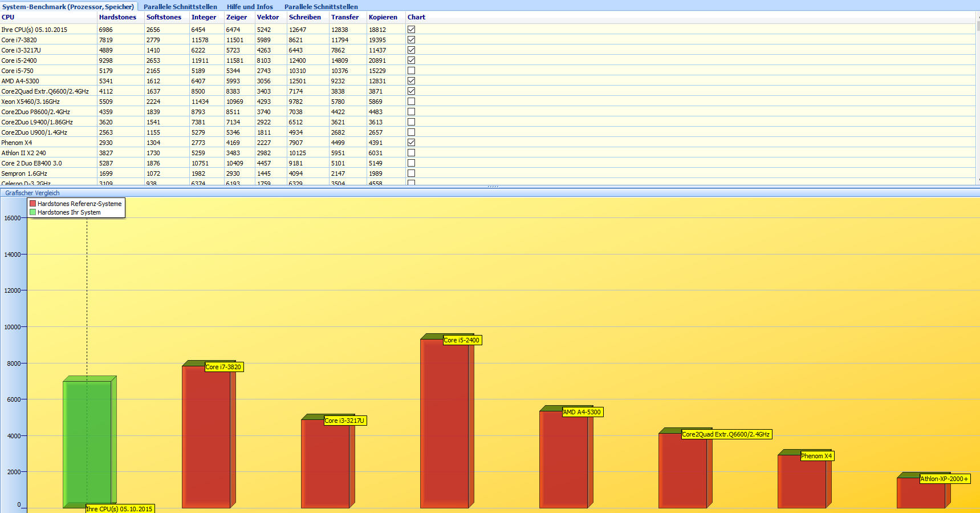Sort by the Hardstones column header
The image size is (980, 513).
coord(117,17)
